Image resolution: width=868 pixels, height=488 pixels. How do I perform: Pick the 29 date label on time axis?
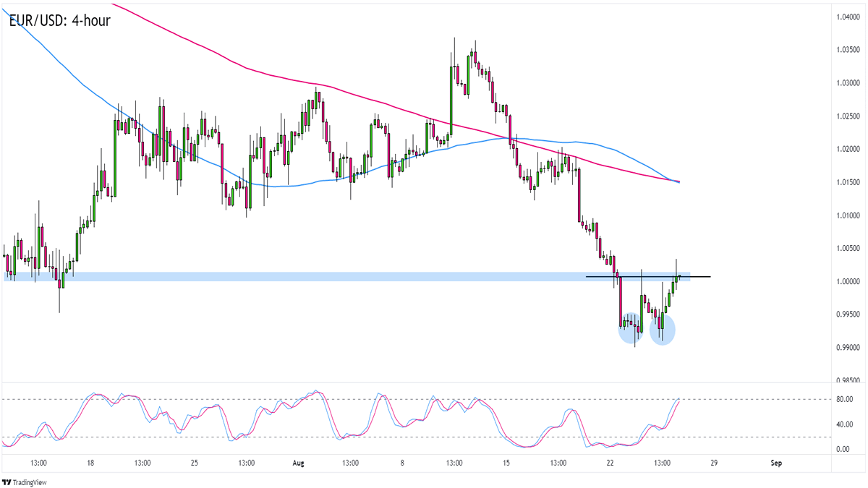(x=713, y=463)
